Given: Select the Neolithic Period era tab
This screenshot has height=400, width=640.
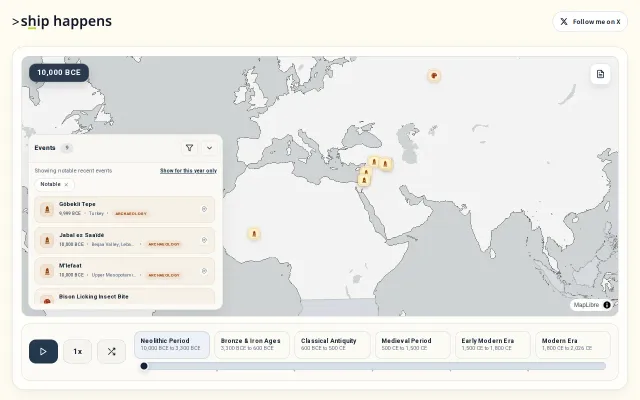Looking at the screenshot, I should pos(172,345).
